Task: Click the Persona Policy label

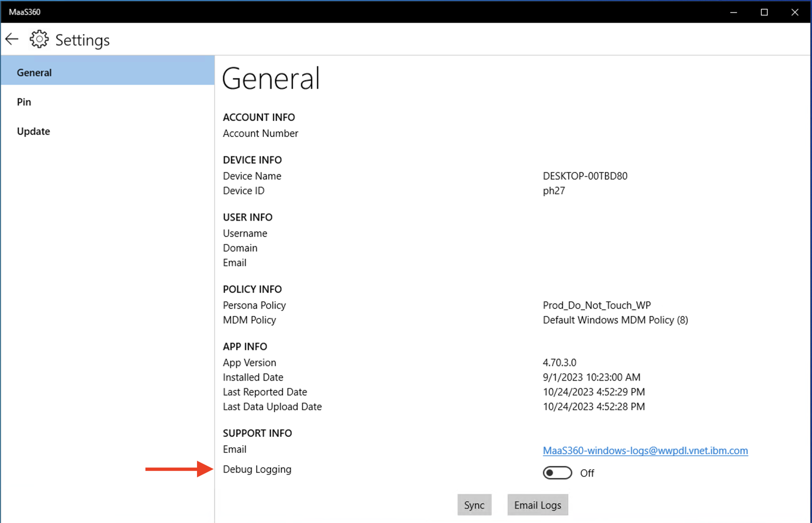Action: (254, 305)
